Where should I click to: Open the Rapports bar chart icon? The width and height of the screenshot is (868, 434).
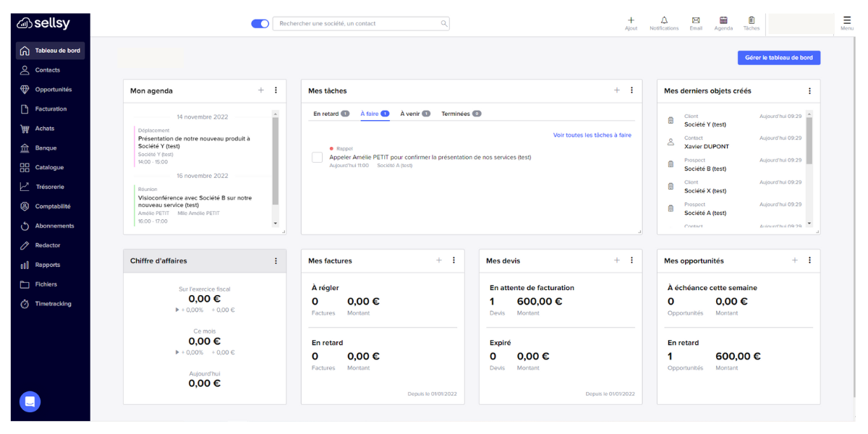click(x=25, y=265)
